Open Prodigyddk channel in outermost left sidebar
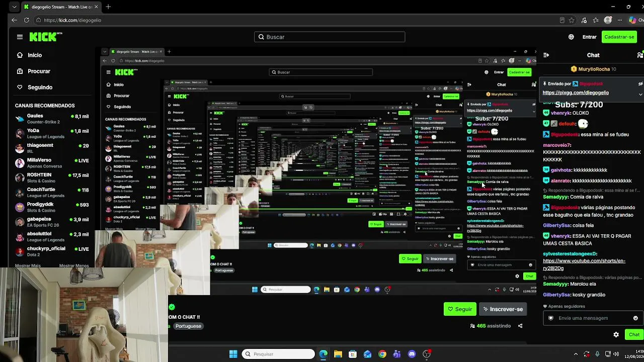This screenshot has width=644, height=362. click(x=52, y=207)
